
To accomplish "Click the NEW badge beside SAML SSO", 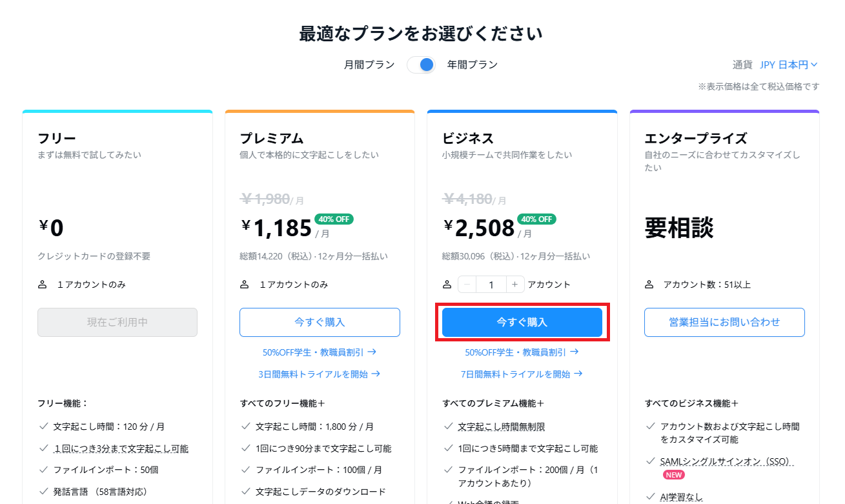I will 674,475.
